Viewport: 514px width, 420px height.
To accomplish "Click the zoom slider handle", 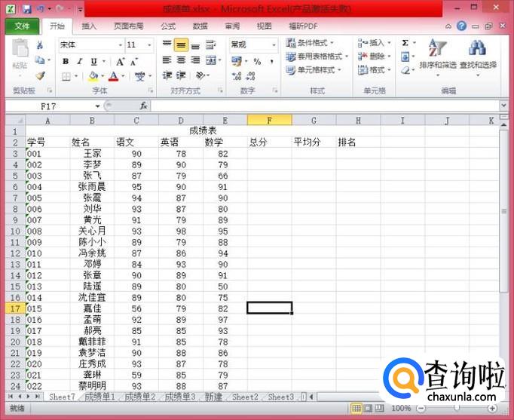I will [x=457, y=408].
